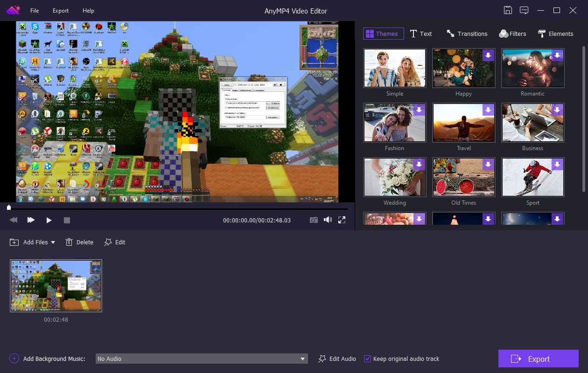Click the rewind icon

coord(14,220)
